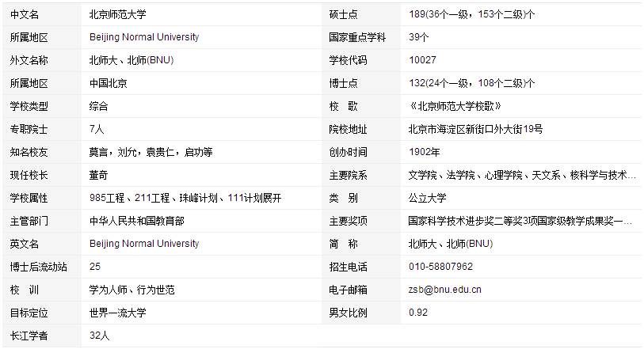Viewport: 644px width, 349px height.
Task: Open the Beijing Normal University link beside 英文名
Action: pyautogui.click(x=144, y=244)
